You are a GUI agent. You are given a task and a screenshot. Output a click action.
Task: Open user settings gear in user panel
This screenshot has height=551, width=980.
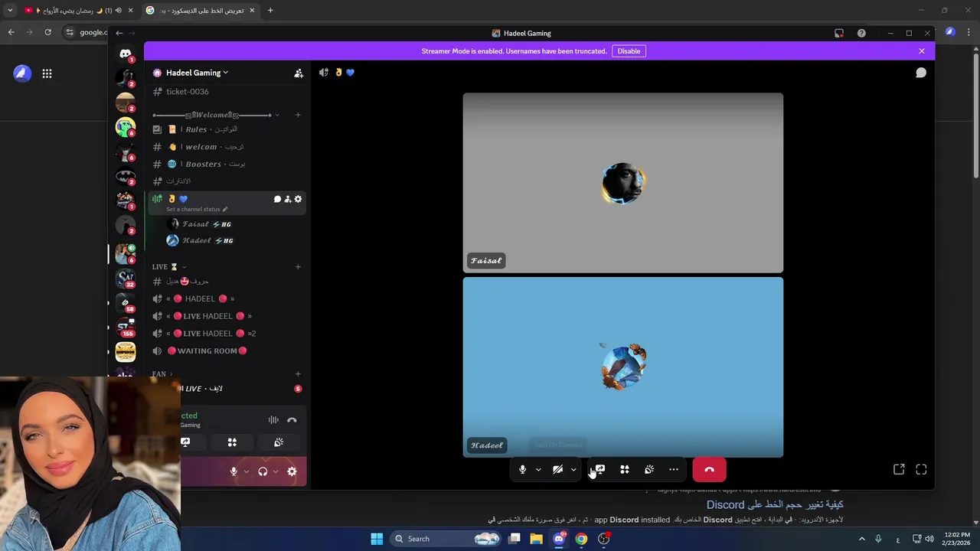292,471
